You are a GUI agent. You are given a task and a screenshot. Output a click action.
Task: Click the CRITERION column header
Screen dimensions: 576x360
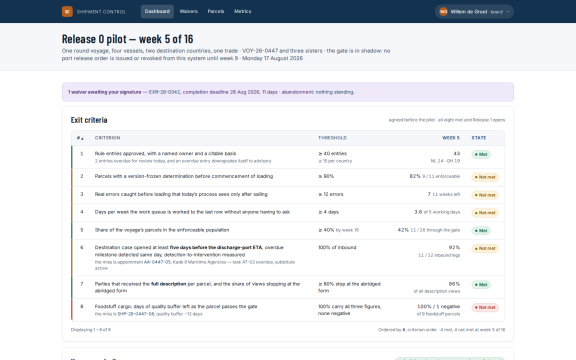pos(107,138)
